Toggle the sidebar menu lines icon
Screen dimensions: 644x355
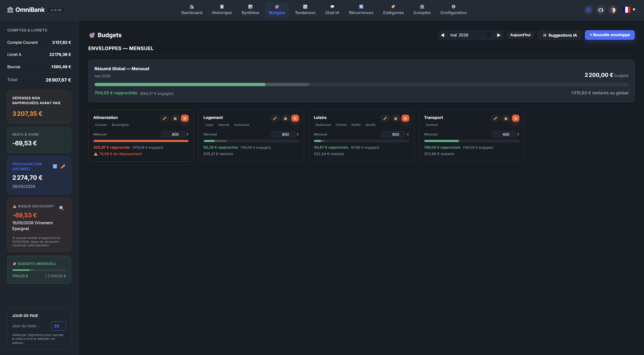pyautogui.click(x=589, y=10)
